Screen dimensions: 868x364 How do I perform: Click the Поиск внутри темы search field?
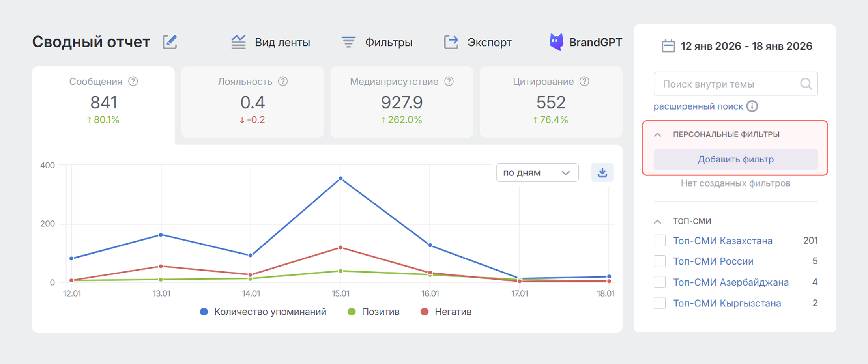[726, 84]
